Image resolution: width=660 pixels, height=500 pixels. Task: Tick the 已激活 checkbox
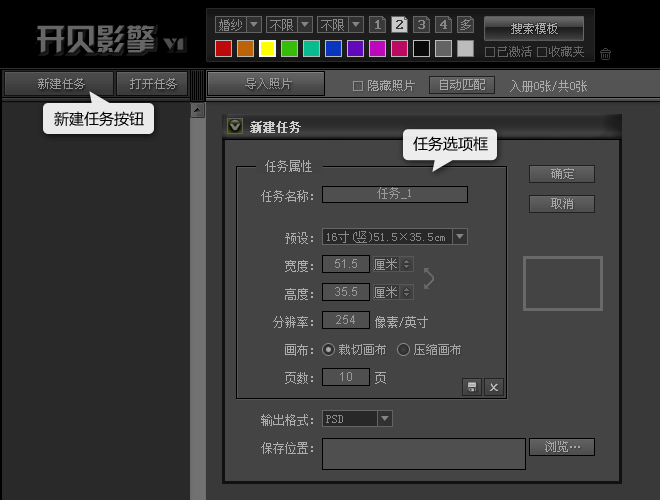490,52
